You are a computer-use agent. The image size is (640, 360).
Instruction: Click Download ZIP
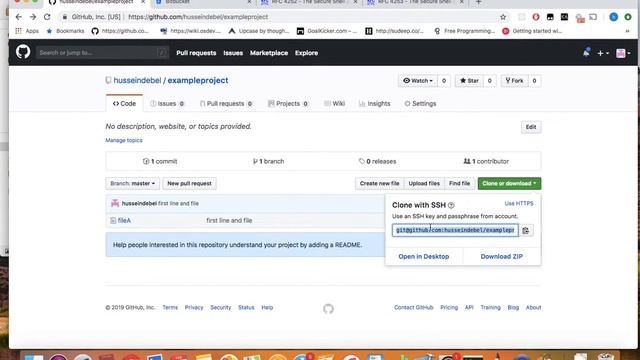pos(502,257)
